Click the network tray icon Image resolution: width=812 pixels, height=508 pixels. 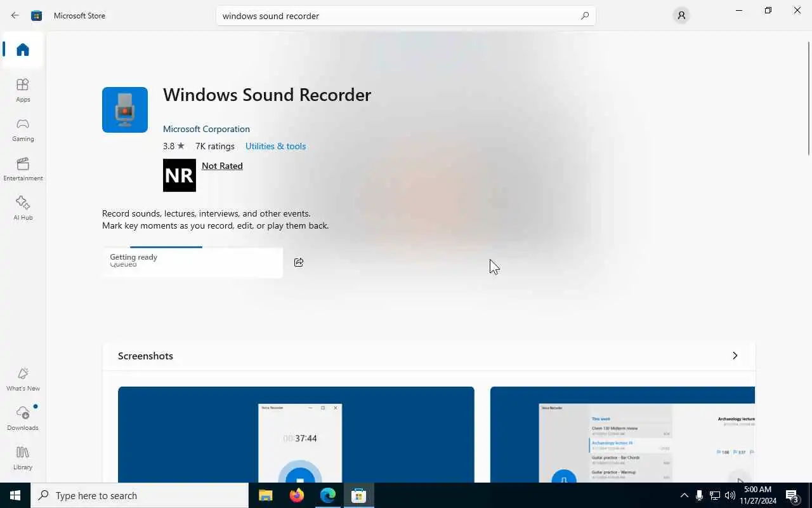(x=715, y=495)
